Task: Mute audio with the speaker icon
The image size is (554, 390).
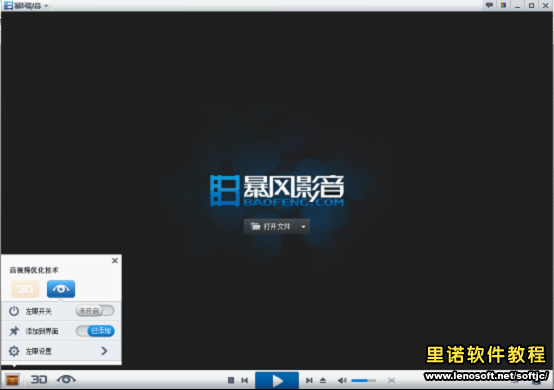Action: coord(342,380)
